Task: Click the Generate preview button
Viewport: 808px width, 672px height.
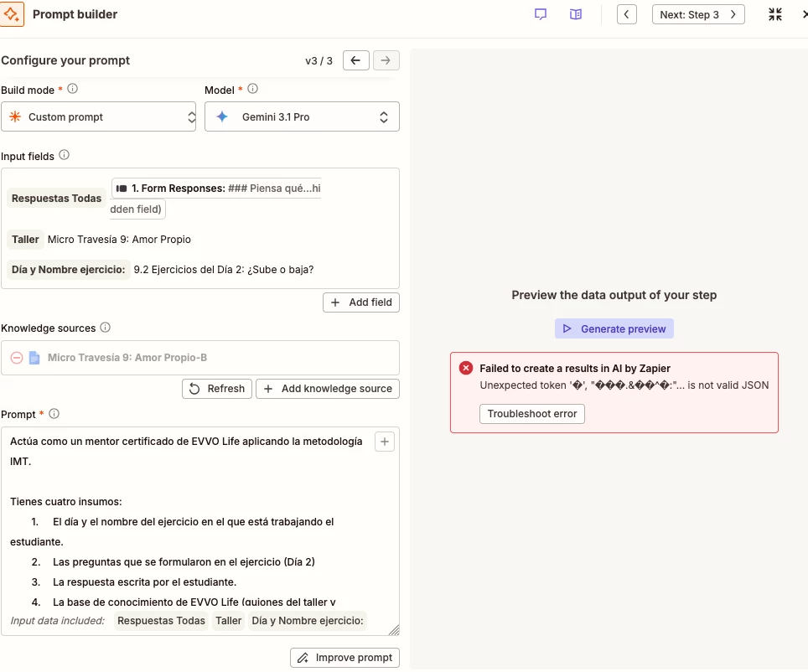Action: point(614,328)
